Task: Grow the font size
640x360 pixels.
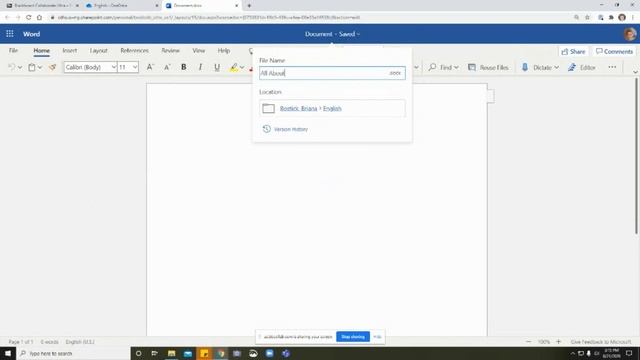Action: pos(150,67)
